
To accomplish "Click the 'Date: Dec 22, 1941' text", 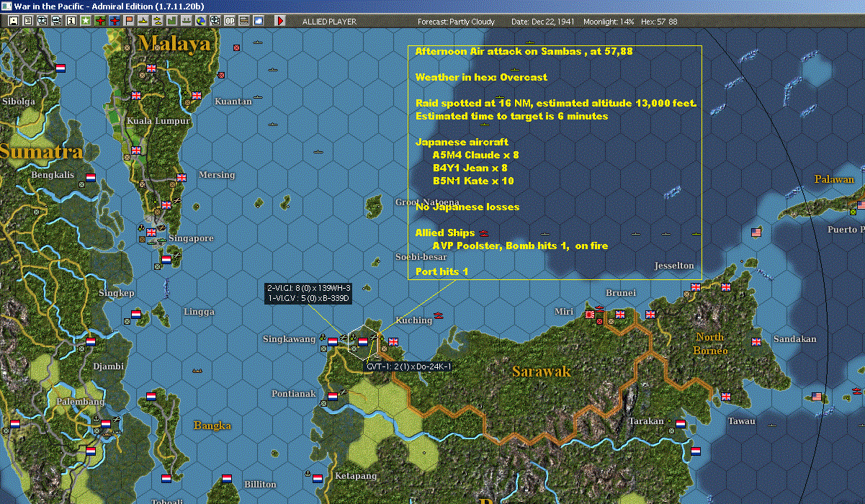I will [542, 22].
